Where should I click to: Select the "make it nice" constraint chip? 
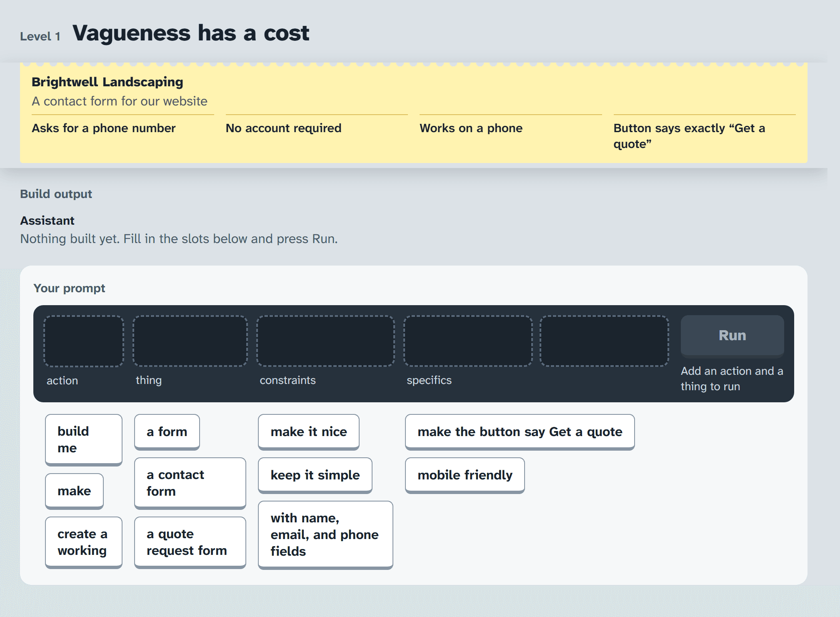point(309,432)
